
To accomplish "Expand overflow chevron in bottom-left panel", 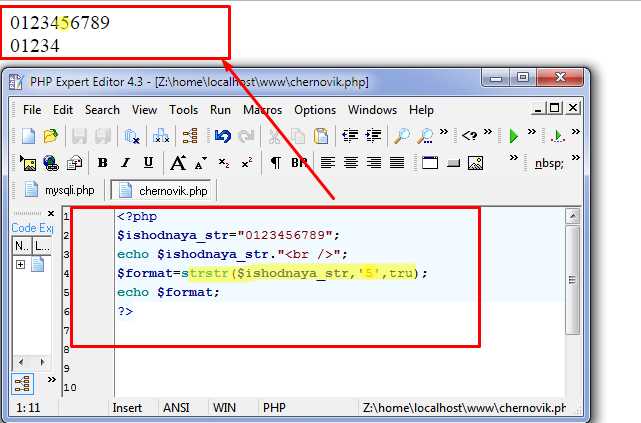I will [x=52, y=379].
